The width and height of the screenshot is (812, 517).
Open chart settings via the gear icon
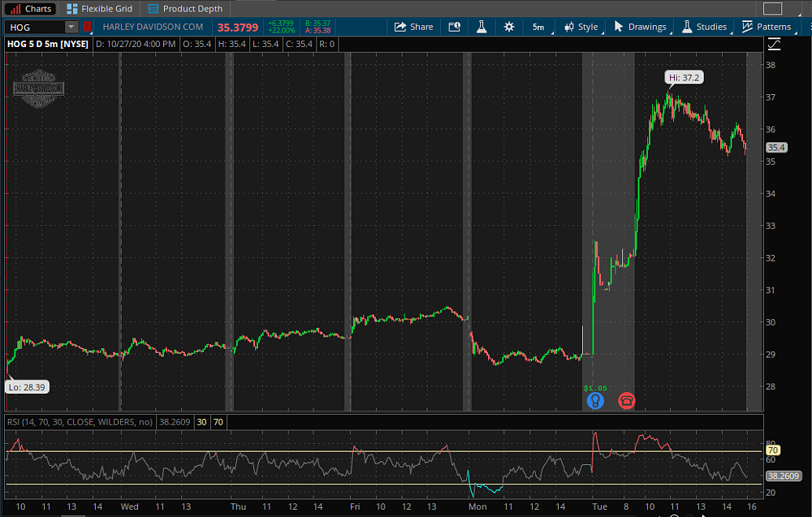click(x=508, y=27)
